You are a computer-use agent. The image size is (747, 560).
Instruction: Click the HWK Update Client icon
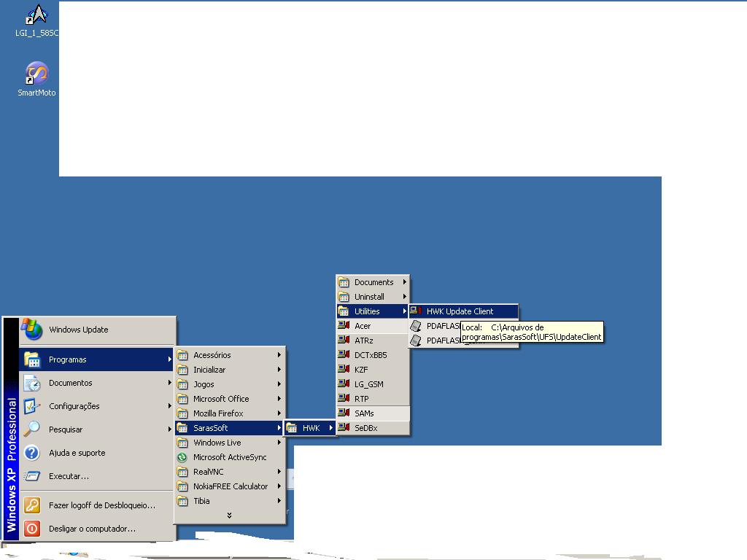[x=416, y=311]
